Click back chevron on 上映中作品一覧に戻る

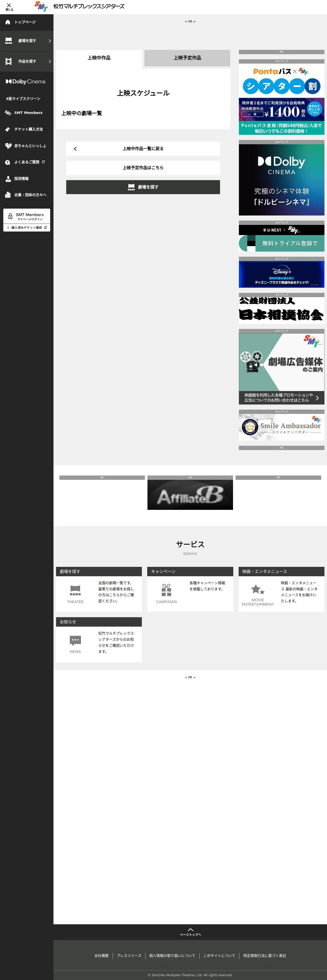click(75, 149)
